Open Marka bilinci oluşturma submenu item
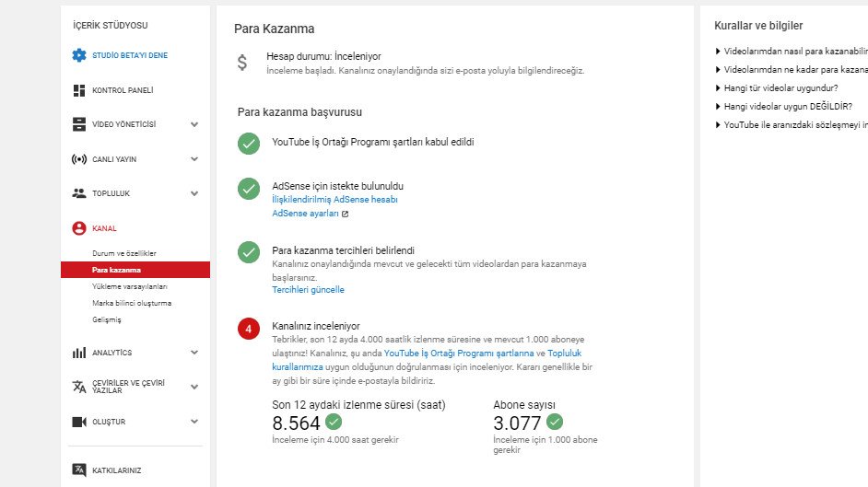Viewport: 868px width, 487px height. point(132,303)
